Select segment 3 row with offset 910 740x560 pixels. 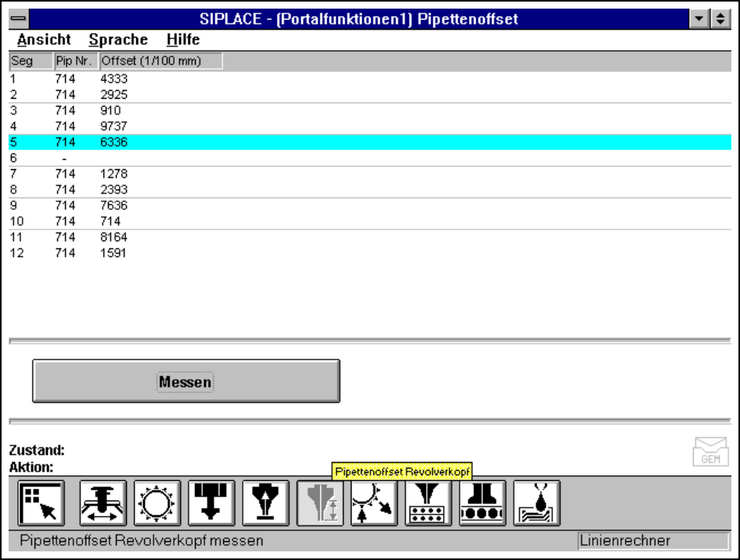(x=370, y=110)
